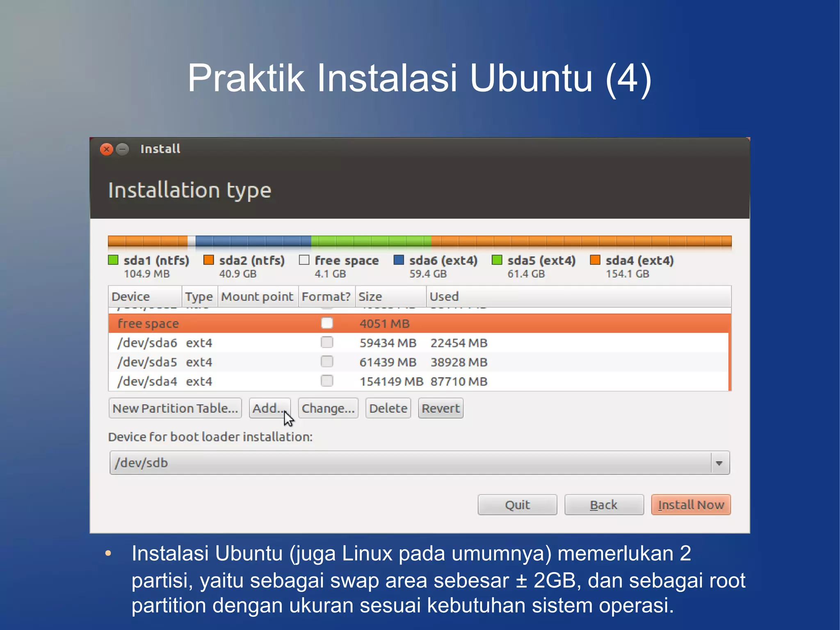Click the Type column header

(x=199, y=296)
